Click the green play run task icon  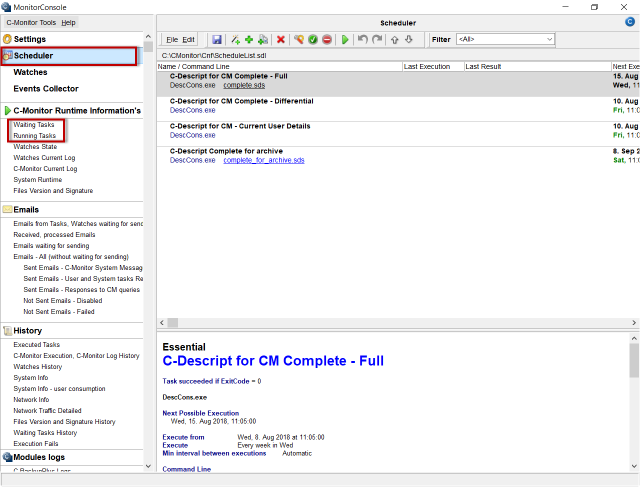(x=345, y=40)
